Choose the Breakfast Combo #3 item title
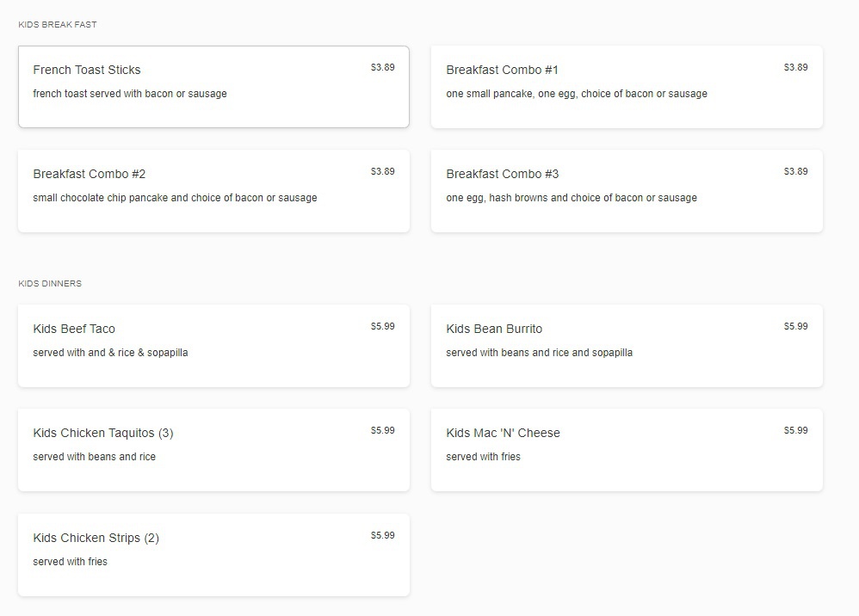859x616 pixels. pyautogui.click(x=502, y=174)
